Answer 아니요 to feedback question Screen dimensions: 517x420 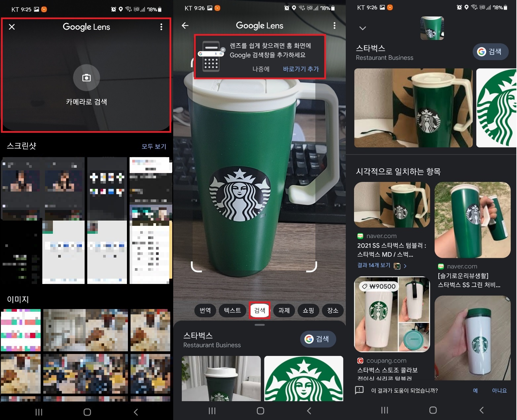pyautogui.click(x=499, y=391)
